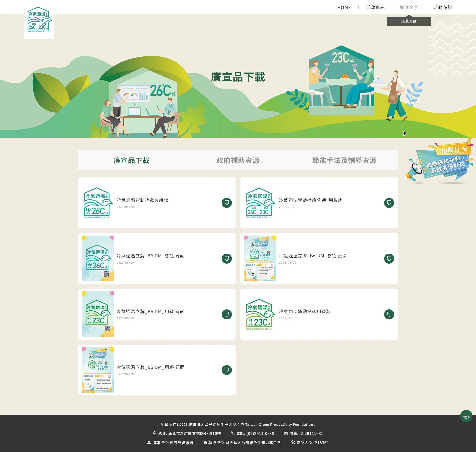Download 冷氣適溫立牌_B6 DM_用餐 背面
Image resolution: width=476 pixels, height=452 pixels.
coord(227,314)
